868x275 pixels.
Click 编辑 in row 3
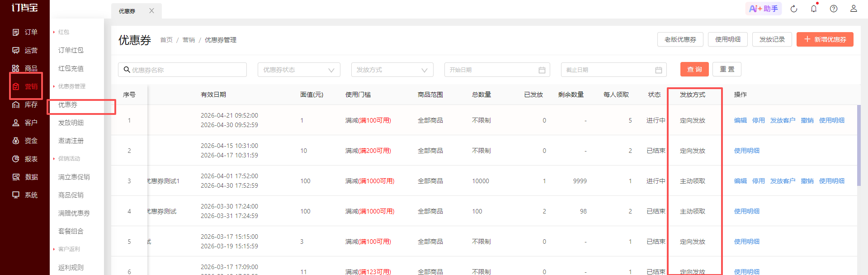tap(741, 181)
